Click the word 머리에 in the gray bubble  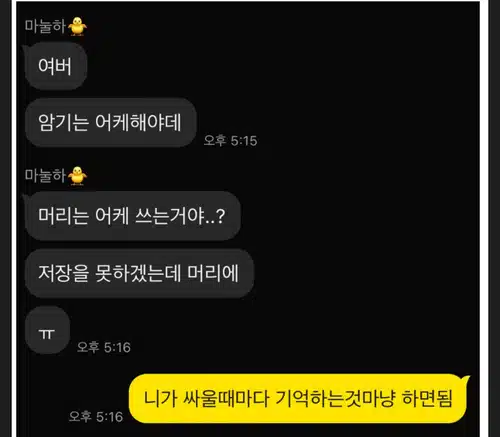213,273
